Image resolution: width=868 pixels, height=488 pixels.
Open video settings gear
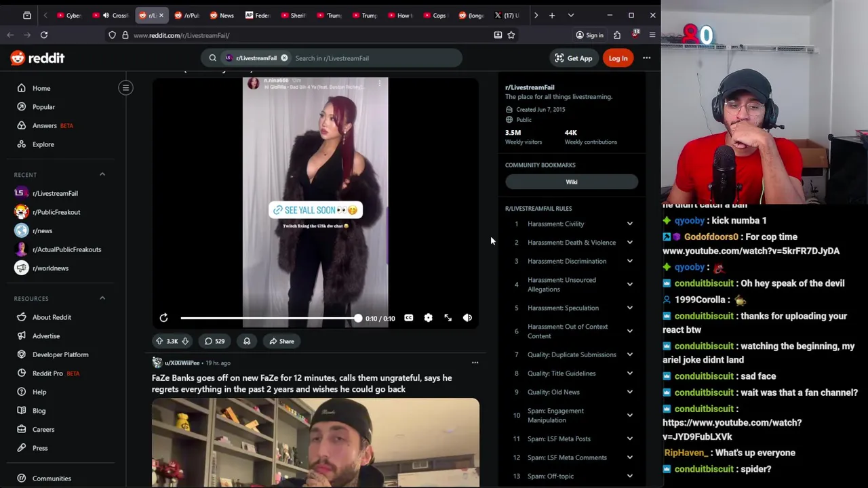tap(428, 318)
